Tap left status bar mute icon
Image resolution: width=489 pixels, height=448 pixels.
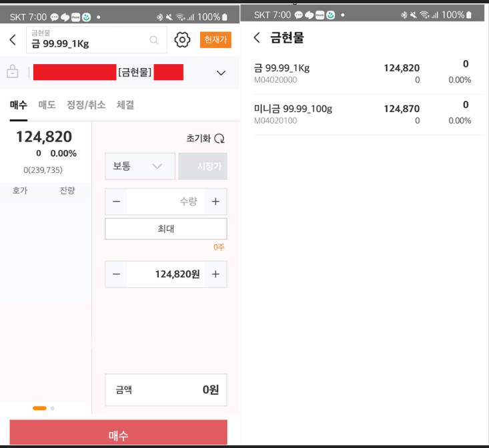169,17
